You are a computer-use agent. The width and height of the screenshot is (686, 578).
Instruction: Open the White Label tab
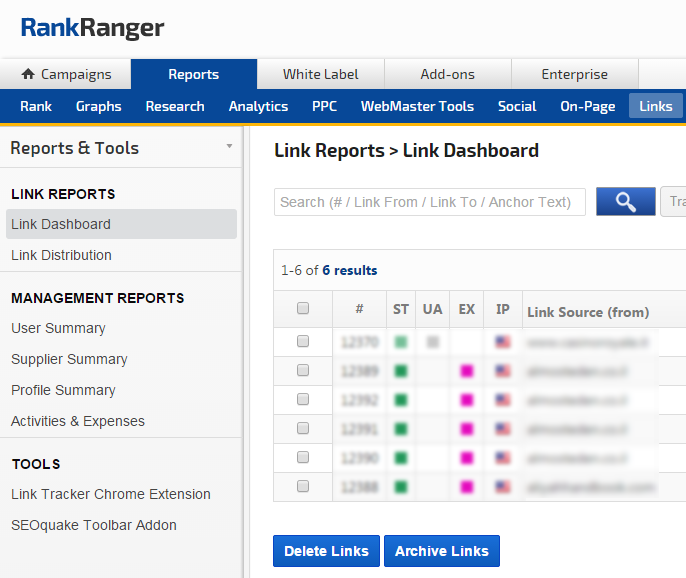[320, 74]
